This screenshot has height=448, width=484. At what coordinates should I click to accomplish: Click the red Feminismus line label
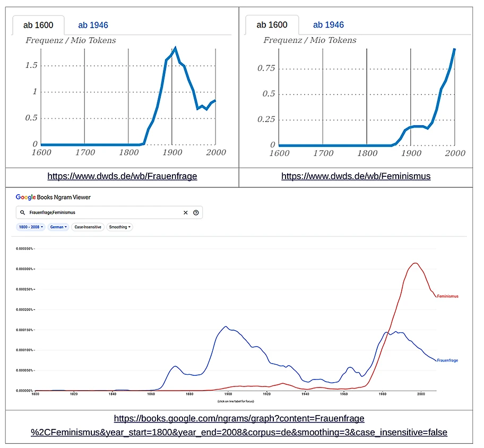click(447, 296)
